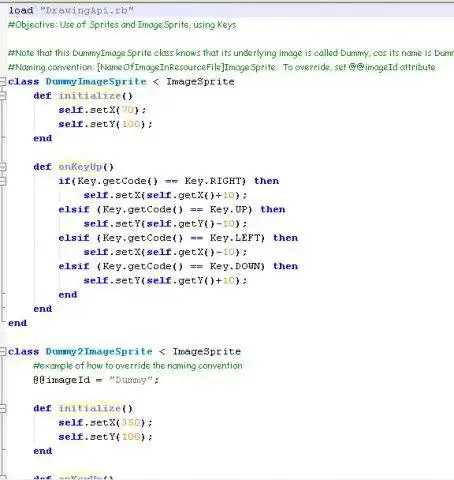The width and height of the screenshot is (454, 480).
Task: Collapse the onKeyUp method fold marker
Action: point(3,167)
